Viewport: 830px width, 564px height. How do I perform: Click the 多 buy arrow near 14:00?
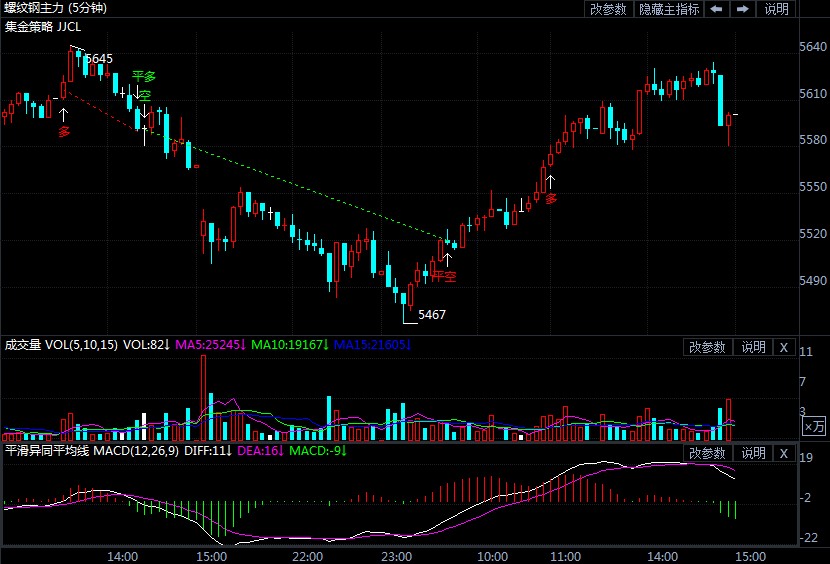click(x=64, y=120)
